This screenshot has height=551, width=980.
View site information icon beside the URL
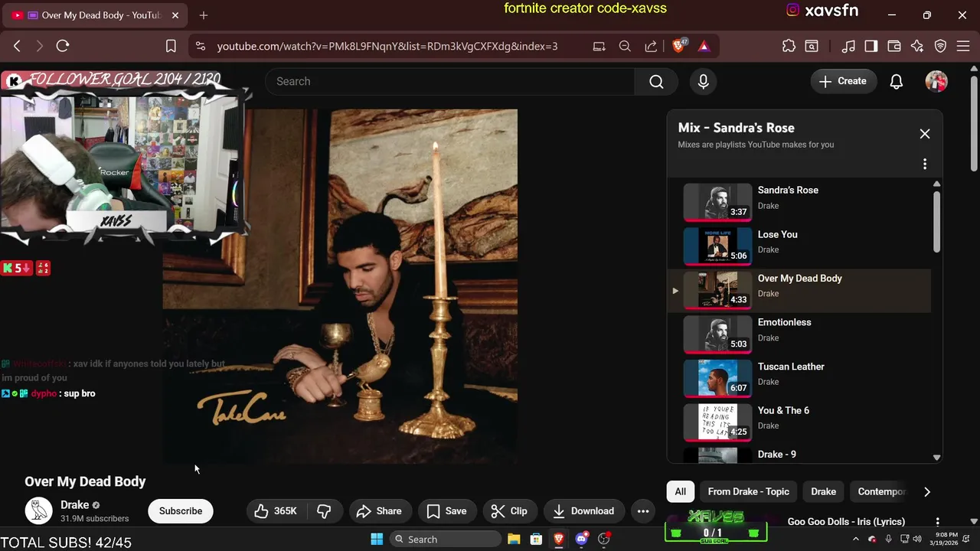pos(201,46)
